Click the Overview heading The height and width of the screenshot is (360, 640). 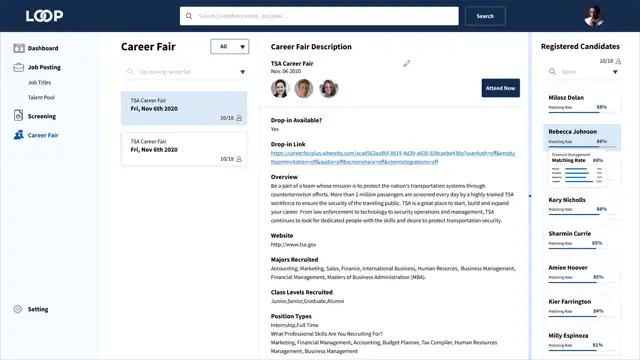click(284, 177)
